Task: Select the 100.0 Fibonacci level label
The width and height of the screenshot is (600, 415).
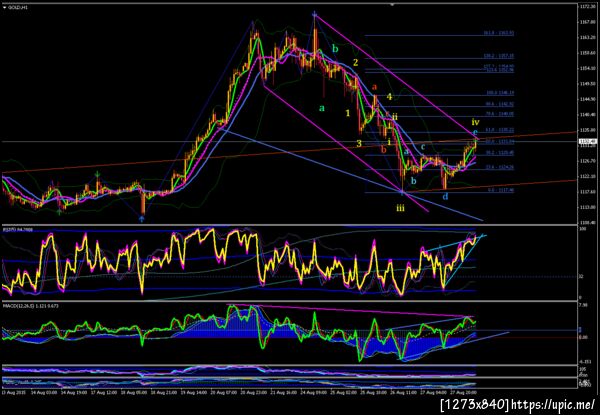Action: pos(500,93)
